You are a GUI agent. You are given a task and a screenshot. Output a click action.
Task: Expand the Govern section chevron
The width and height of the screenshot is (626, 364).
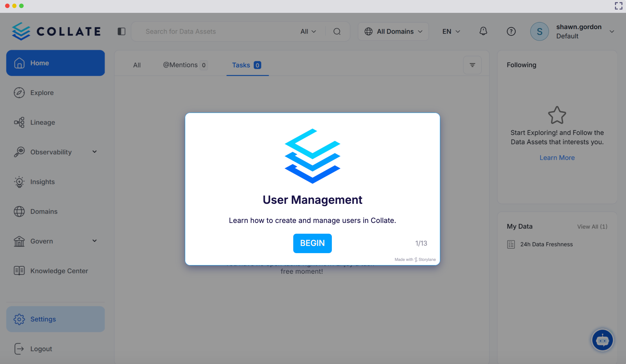tap(94, 241)
